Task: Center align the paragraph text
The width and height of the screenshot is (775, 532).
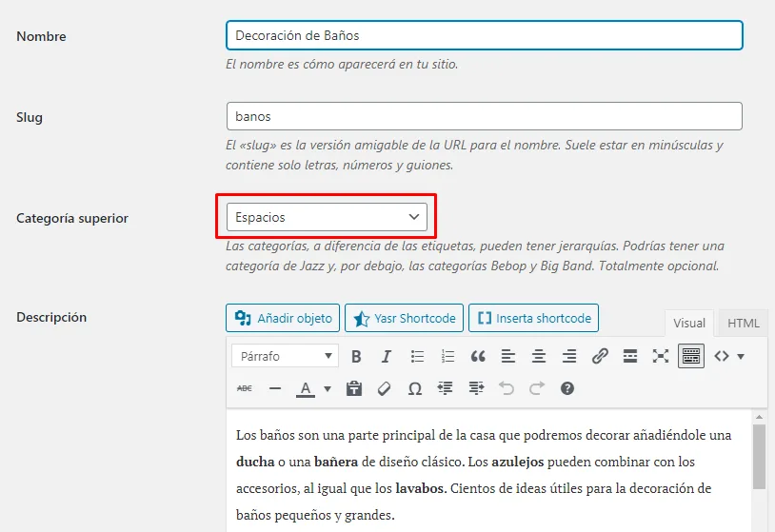Action: tap(539, 357)
